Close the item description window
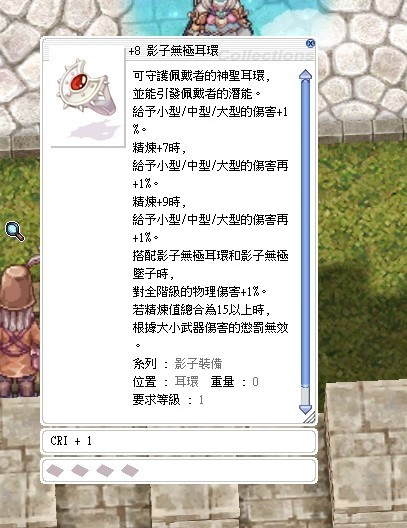407x528 pixels. pyautogui.click(x=310, y=43)
